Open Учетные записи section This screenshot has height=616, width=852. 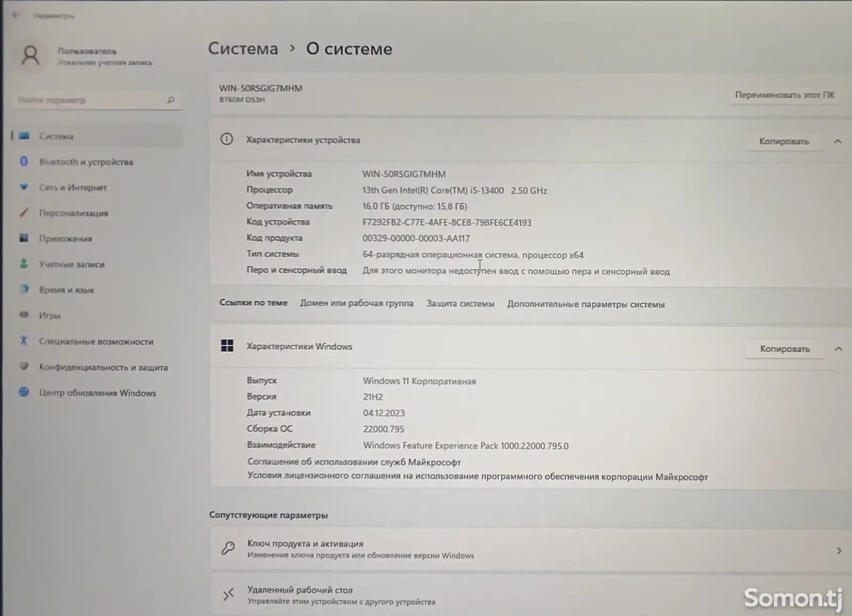point(71,264)
